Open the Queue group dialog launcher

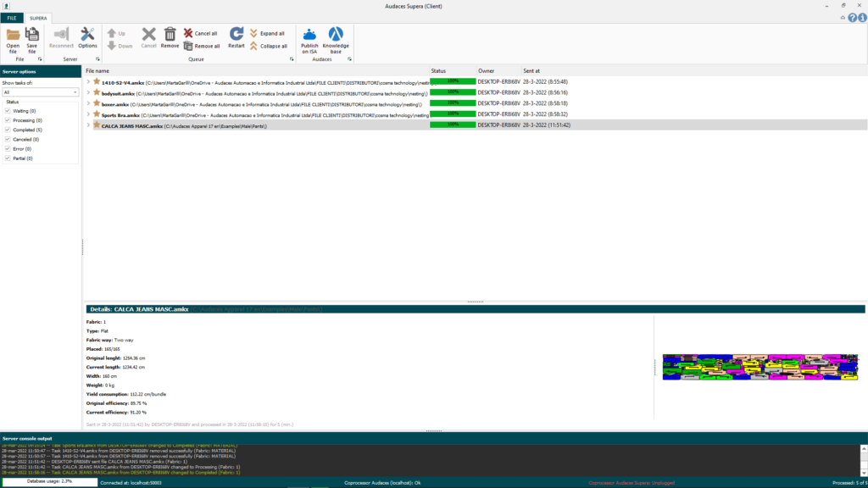pyautogui.click(x=292, y=59)
